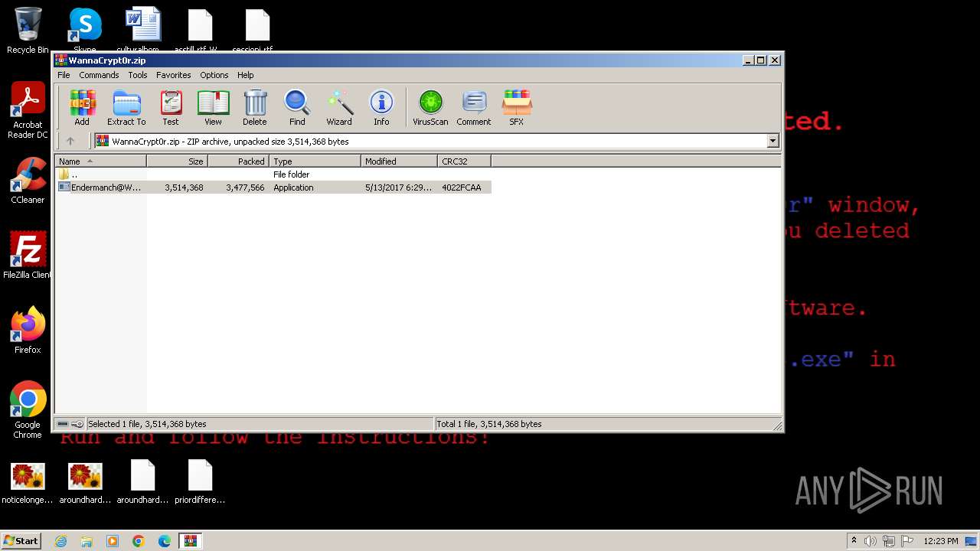Show hidden tray icons arrow
Image resolution: width=980 pixels, height=551 pixels.
click(x=854, y=541)
